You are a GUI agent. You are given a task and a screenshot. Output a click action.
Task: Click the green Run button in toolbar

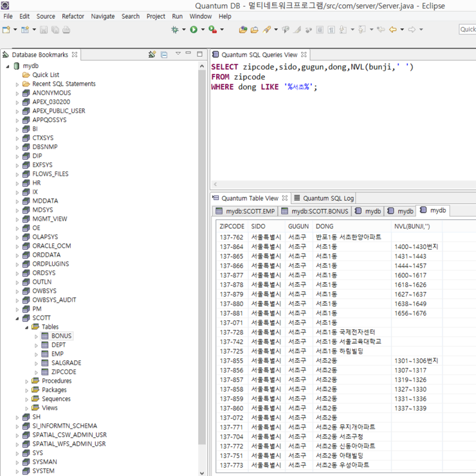point(193,30)
